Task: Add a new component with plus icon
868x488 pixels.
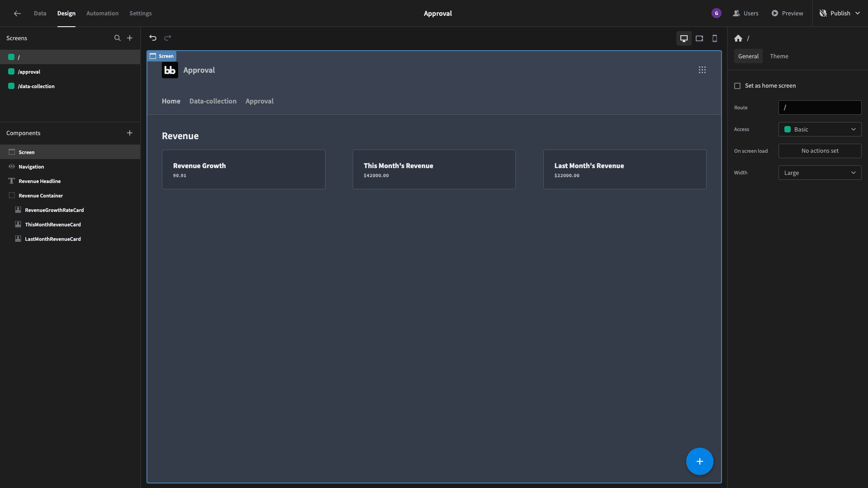Action: click(x=130, y=133)
